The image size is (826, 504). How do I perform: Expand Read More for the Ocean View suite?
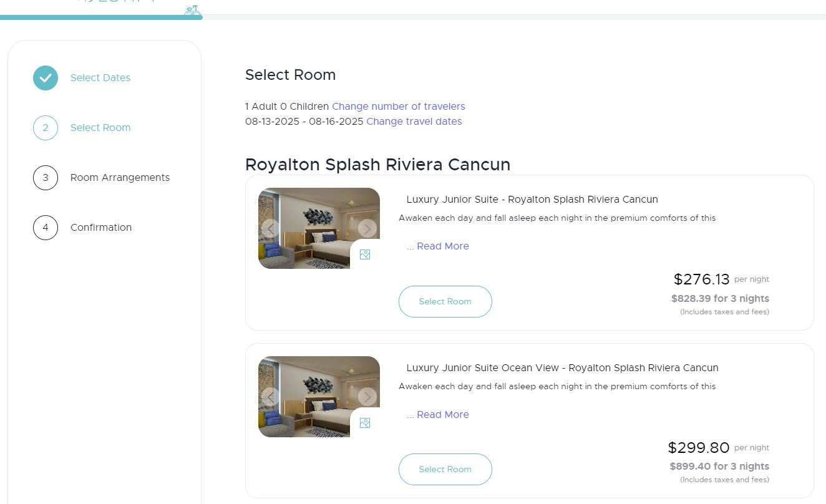[442, 414]
